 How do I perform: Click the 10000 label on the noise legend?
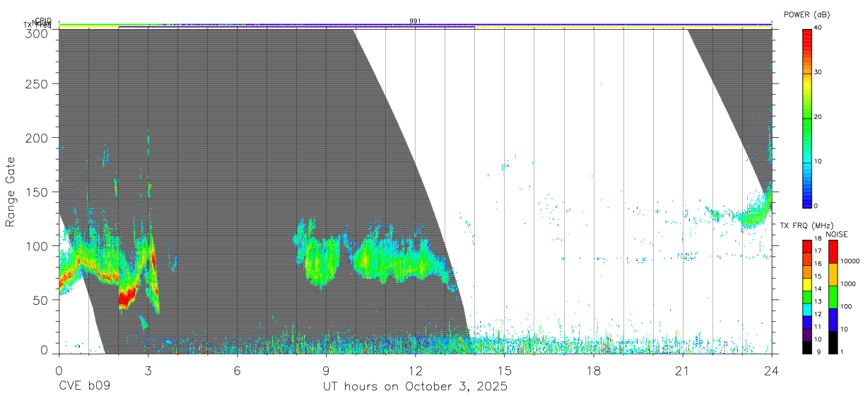pos(849,261)
